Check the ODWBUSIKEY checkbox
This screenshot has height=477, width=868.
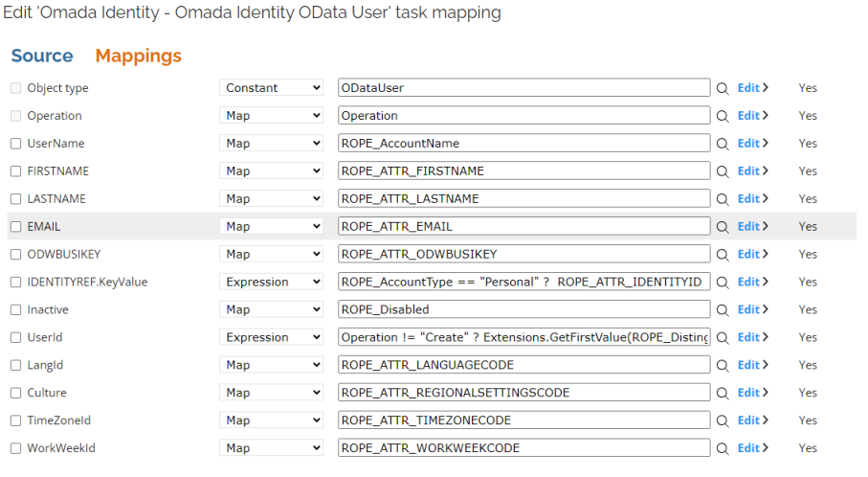coord(16,254)
